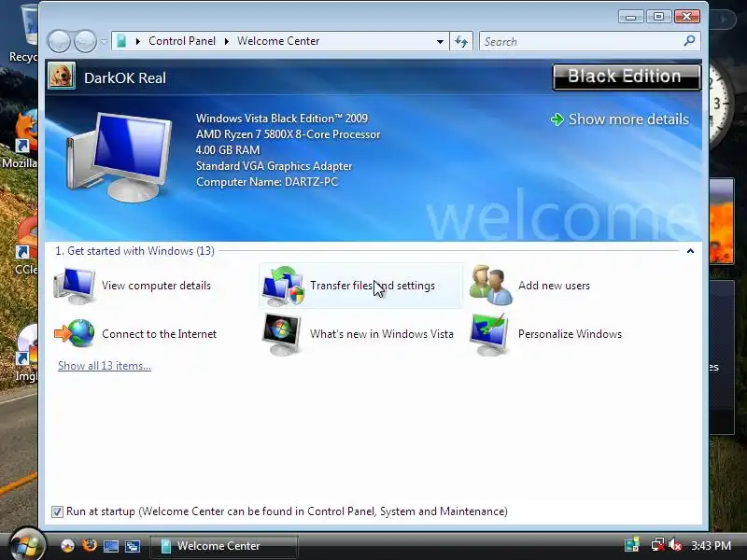Image resolution: width=747 pixels, height=560 pixels.
Task: Open the Windows Sidebar tray icon
Action: pyautogui.click(x=632, y=545)
